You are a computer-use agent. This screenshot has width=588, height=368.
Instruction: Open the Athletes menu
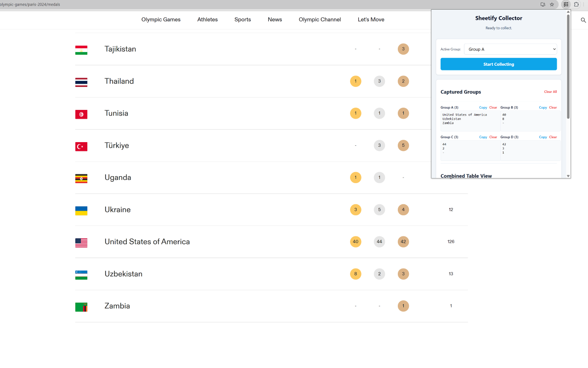click(x=208, y=20)
